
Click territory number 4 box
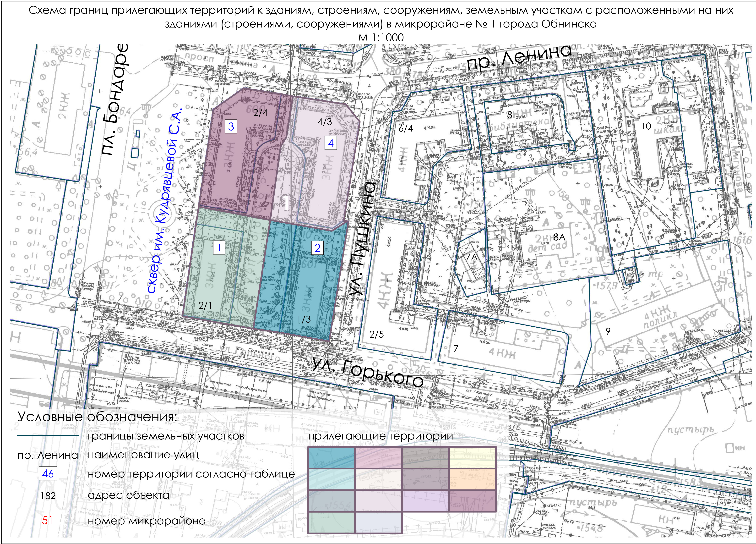pos(331,143)
